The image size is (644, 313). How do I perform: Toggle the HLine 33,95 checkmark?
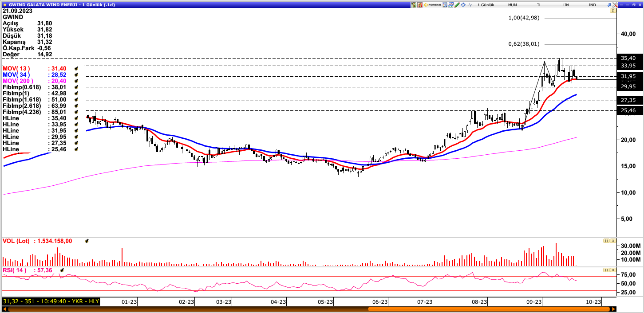[76, 125]
